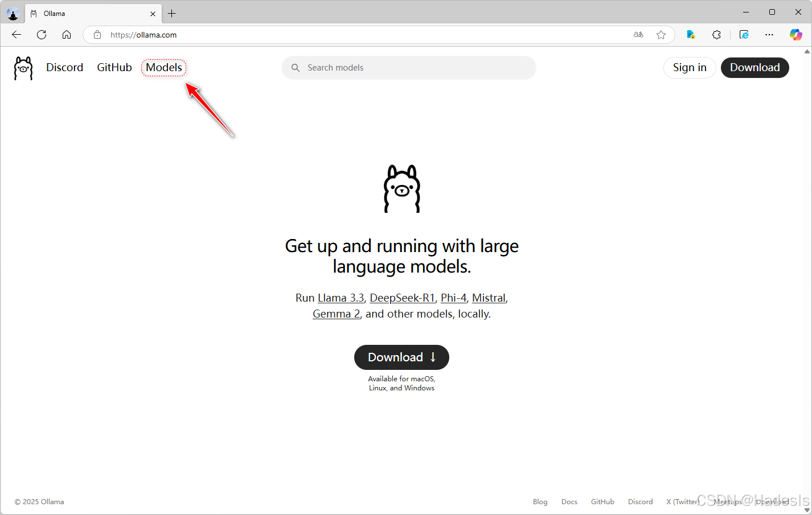
Task: Click 'Available for macOS, Linux, and Windows' text
Action: pyautogui.click(x=401, y=384)
